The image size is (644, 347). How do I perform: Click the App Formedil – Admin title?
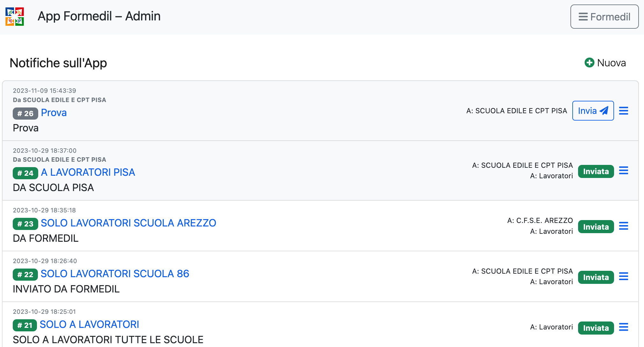[99, 16]
